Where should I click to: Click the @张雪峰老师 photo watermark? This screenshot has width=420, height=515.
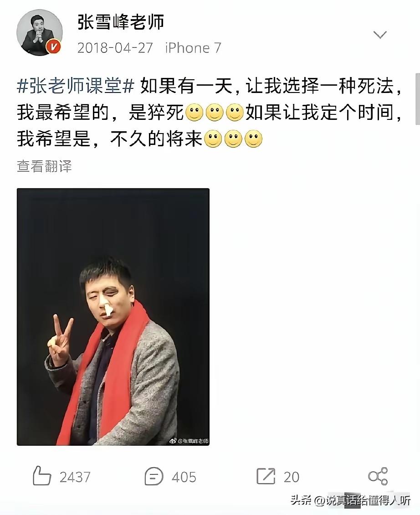(189, 441)
